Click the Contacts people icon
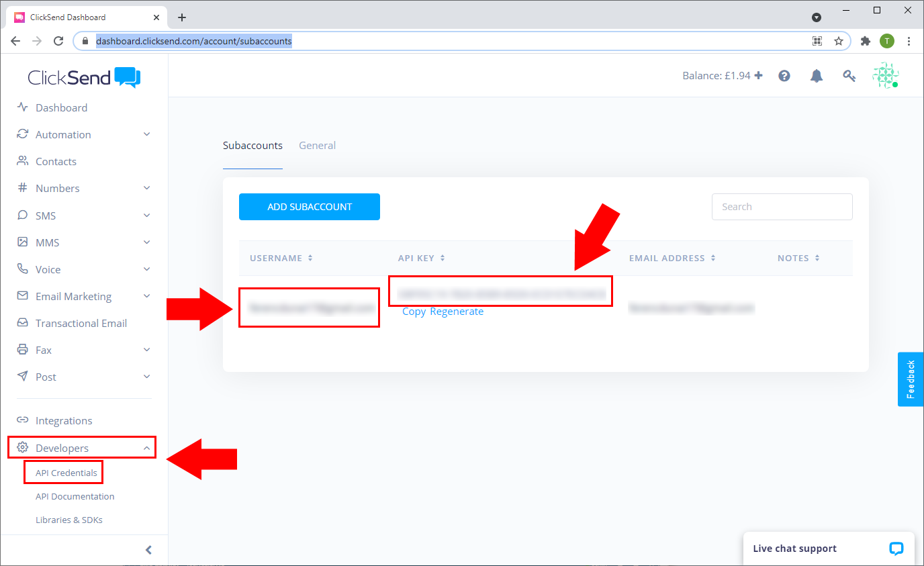Screen dimensions: 924x566 pyautogui.click(x=23, y=160)
